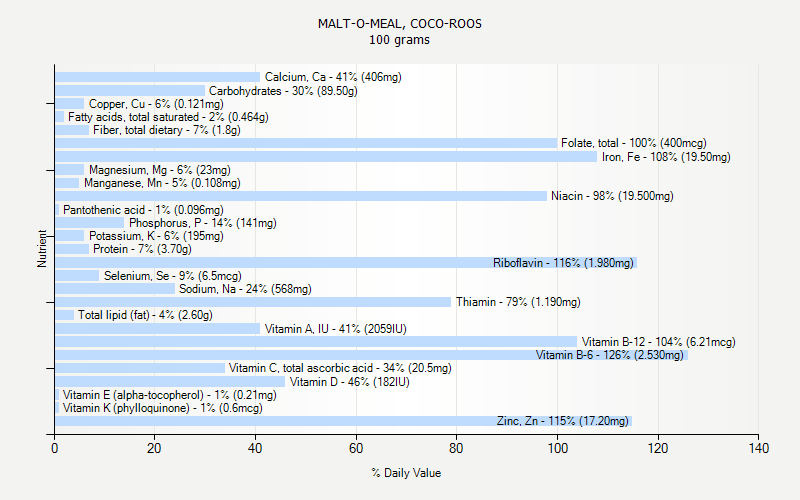Select the Phosphorus, P - 14% label
The width and height of the screenshot is (800, 500).
[x=203, y=223]
